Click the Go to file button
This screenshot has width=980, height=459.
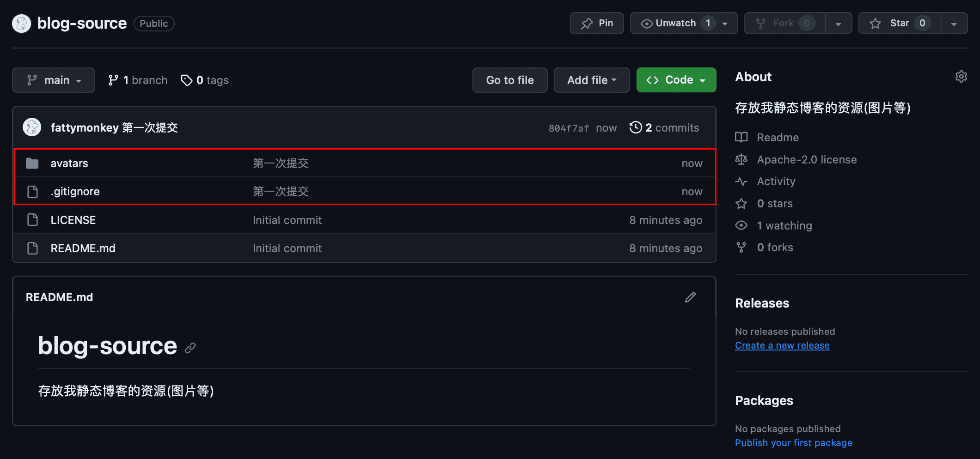click(510, 80)
